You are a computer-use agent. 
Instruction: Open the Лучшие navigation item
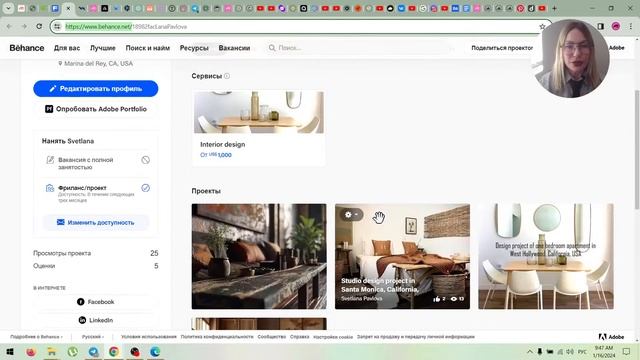pyautogui.click(x=102, y=48)
